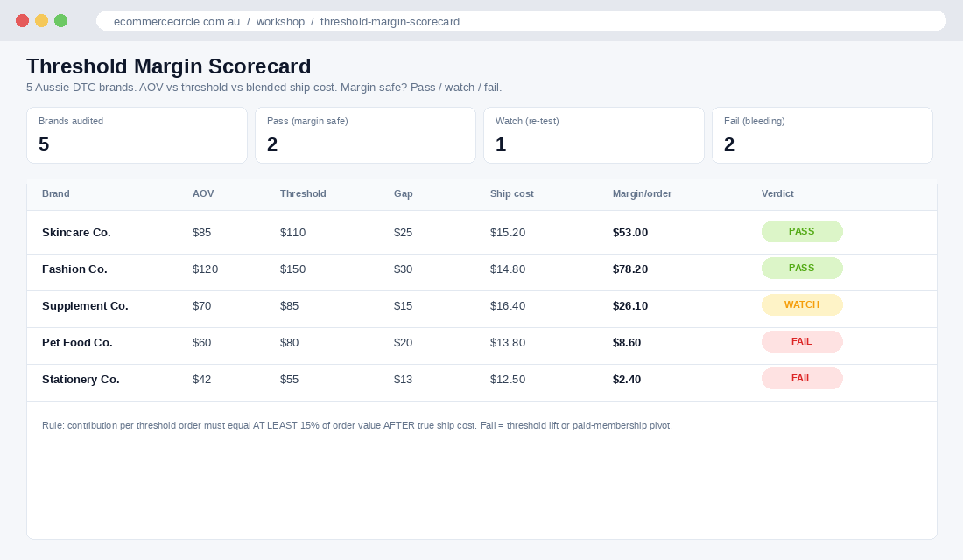This screenshot has height=560, width=963.
Task: Click the 5 Aussie DTC brands subtitle
Action: pos(264,87)
